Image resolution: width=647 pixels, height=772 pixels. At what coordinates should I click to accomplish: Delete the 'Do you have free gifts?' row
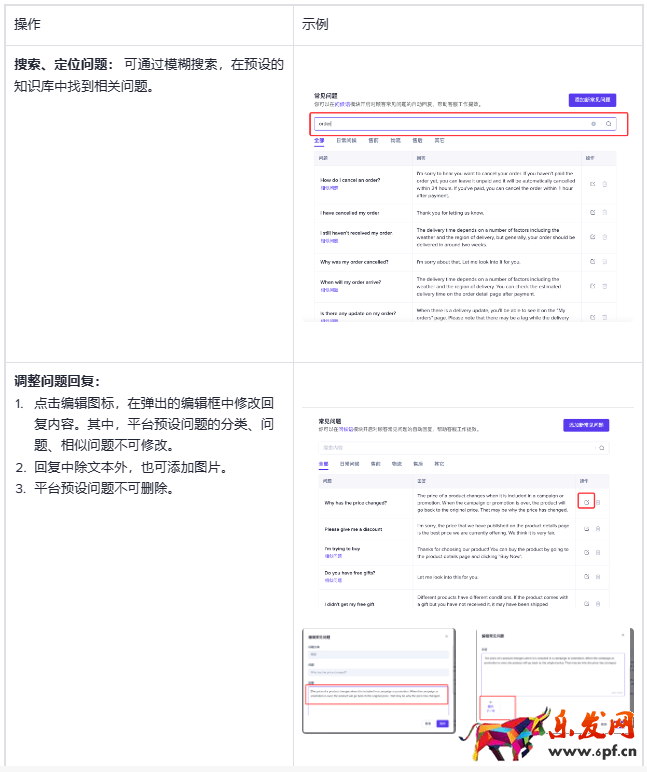tap(598, 576)
